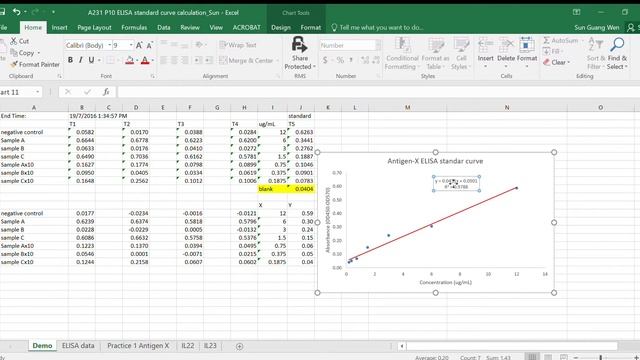Open Chart Tools Design tab
This screenshot has height=360, width=640.
[281, 27]
